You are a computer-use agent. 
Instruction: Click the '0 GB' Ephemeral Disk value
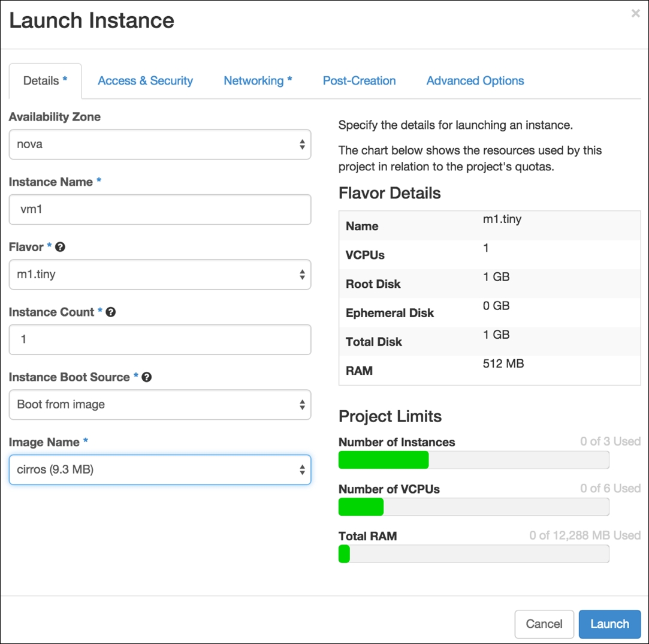coord(496,306)
